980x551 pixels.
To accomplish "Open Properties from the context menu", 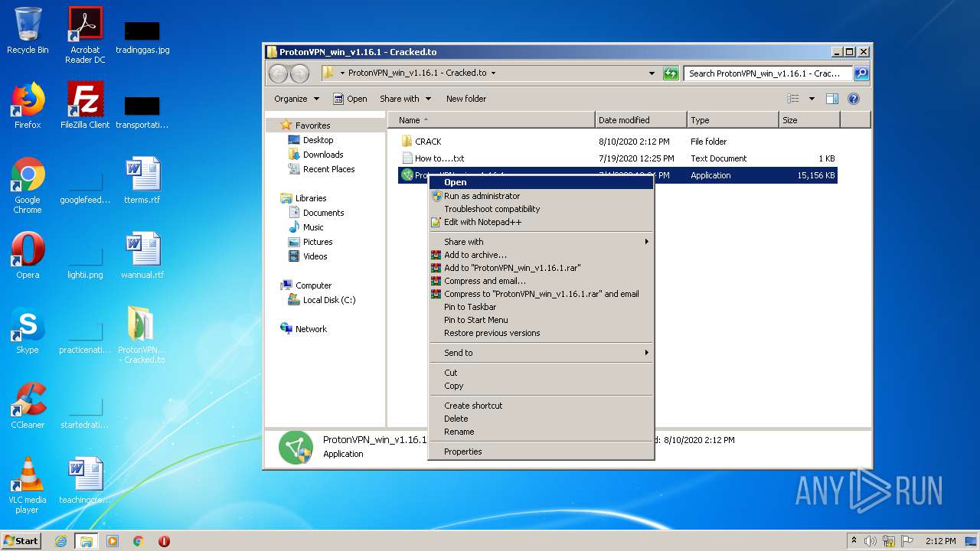I will point(541,452).
